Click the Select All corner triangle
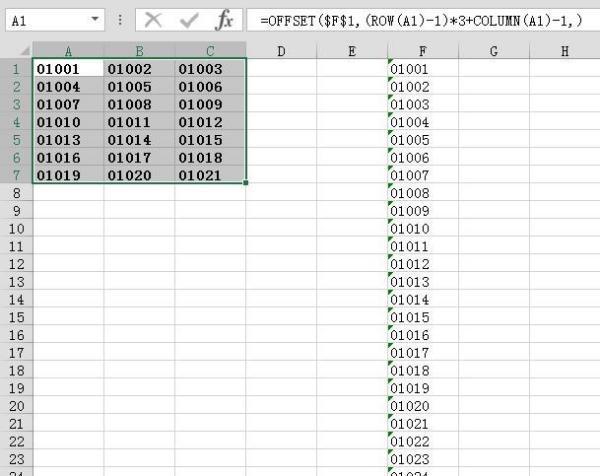Image resolution: width=600 pixels, height=476 pixels. 16,50
